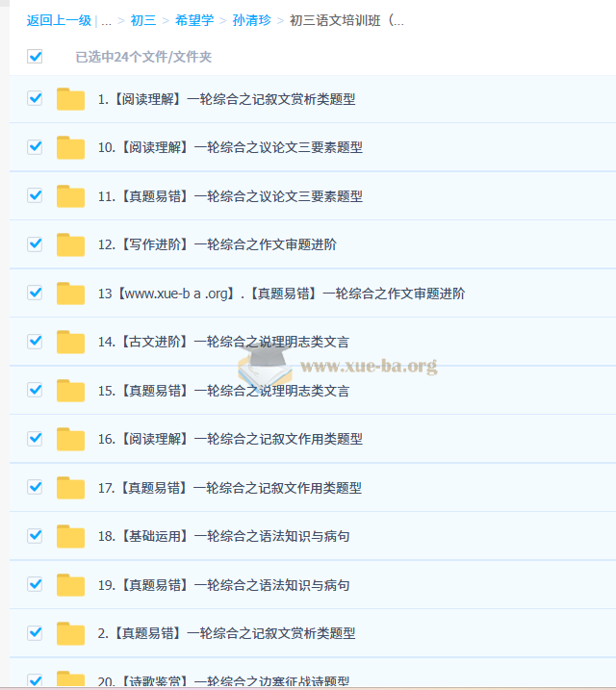Toggle the select-all checkbox in header
Image resolution: width=616 pixels, height=690 pixels.
point(36,57)
